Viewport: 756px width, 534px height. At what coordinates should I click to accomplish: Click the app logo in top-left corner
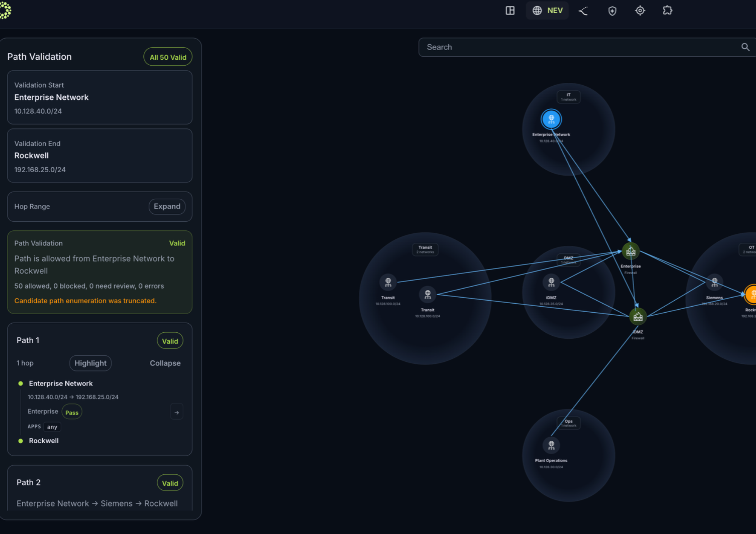pyautogui.click(x=5, y=11)
